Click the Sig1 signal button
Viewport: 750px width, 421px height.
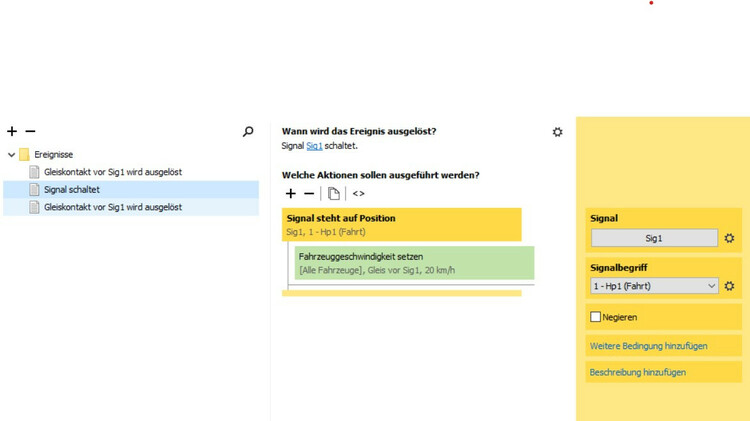pyautogui.click(x=654, y=238)
